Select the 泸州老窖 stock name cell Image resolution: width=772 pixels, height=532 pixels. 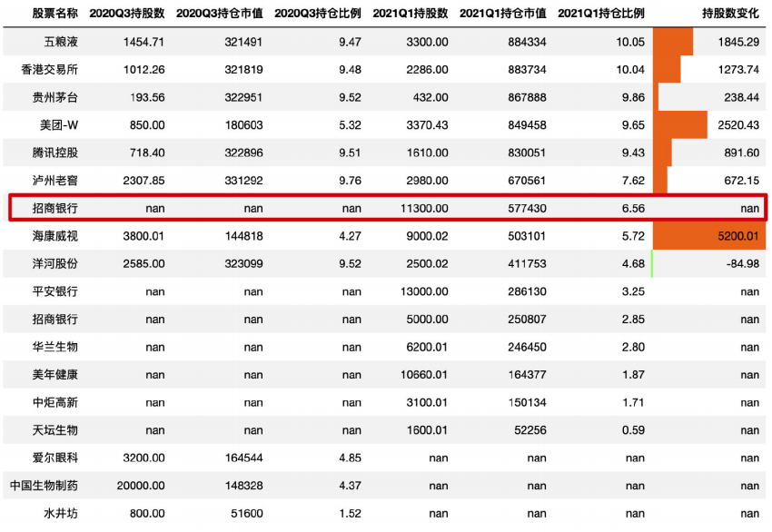coord(54,181)
